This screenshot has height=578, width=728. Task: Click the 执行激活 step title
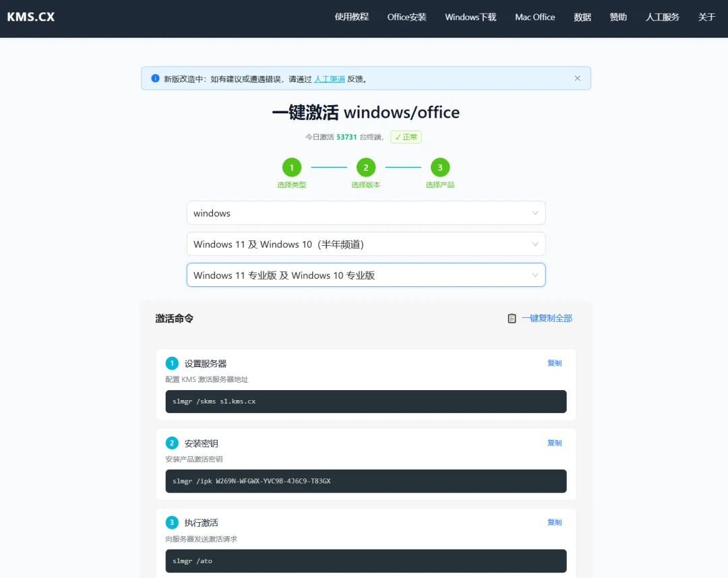(x=201, y=523)
